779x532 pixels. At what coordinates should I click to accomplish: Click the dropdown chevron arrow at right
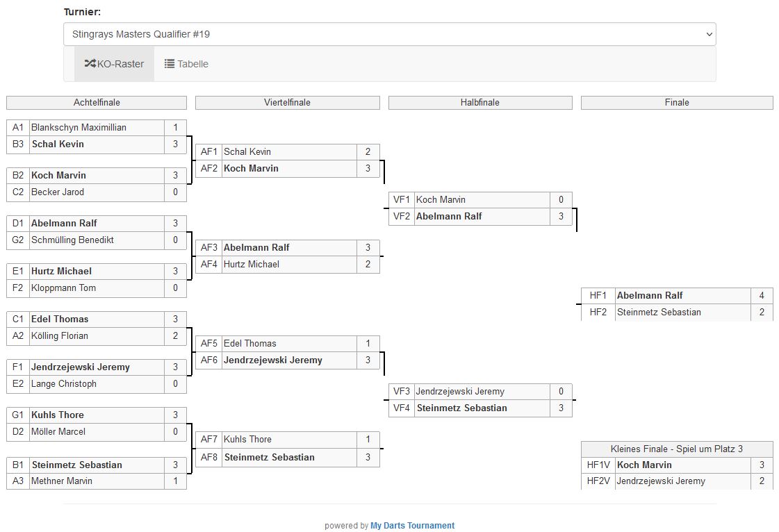pyautogui.click(x=709, y=34)
